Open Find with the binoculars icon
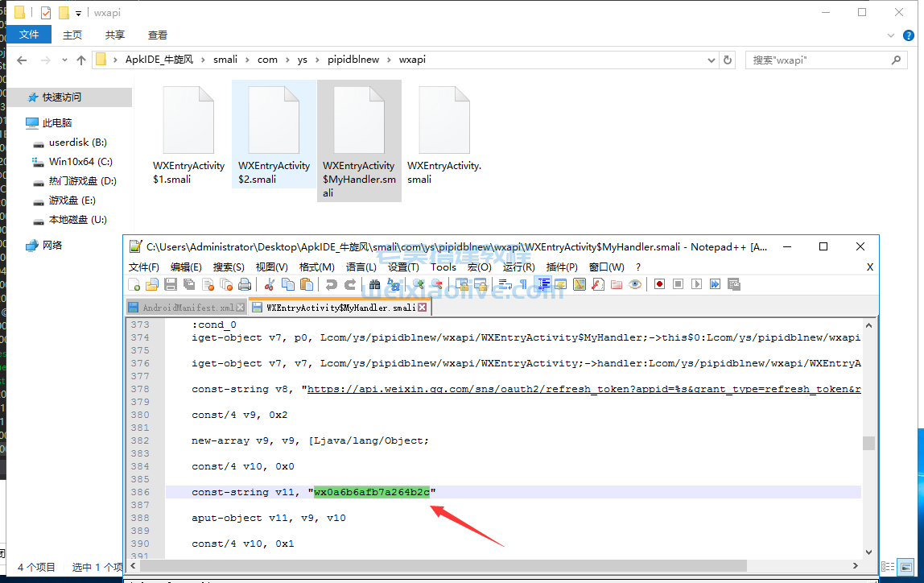The width and height of the screenshot is (924, 583). click(x=374, y=284)
